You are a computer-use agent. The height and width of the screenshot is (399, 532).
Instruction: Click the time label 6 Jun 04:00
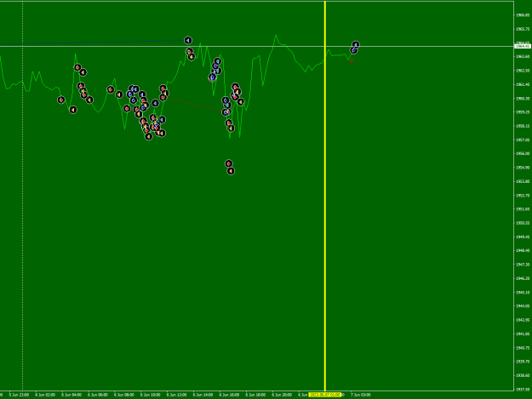[x=72, y=395]
